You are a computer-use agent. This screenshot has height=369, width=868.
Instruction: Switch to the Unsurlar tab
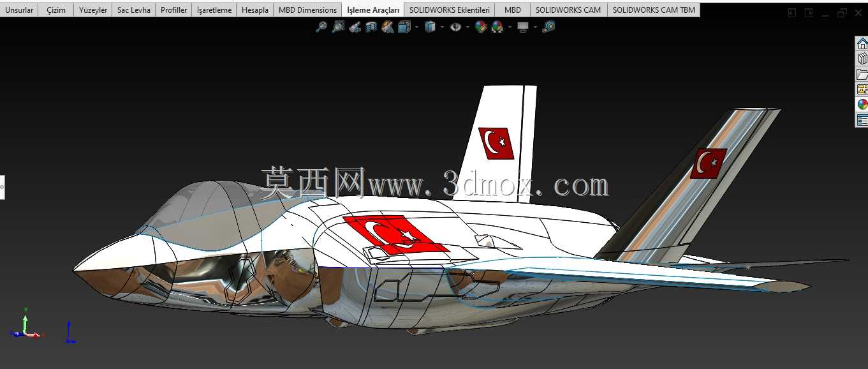(x=19, y=10)
